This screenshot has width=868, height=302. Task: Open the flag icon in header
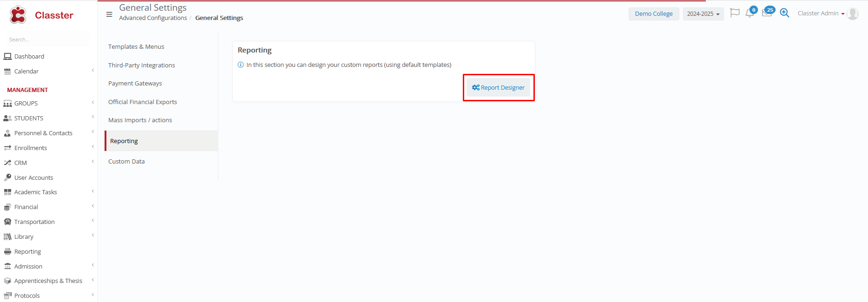(735, 13)
